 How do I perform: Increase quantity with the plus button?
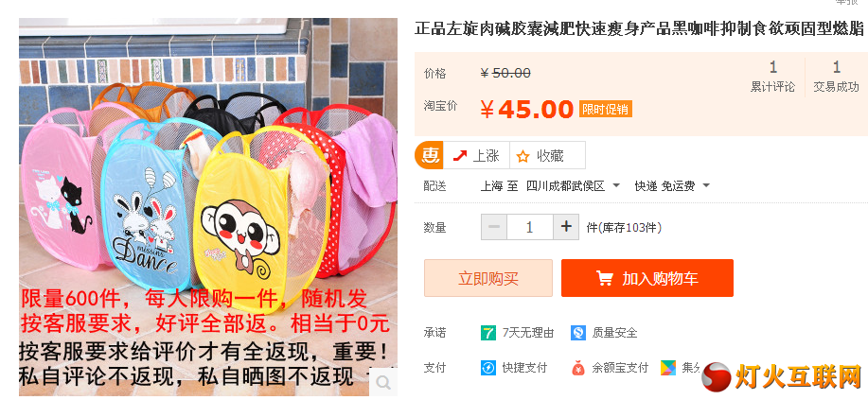coord(566,227)
